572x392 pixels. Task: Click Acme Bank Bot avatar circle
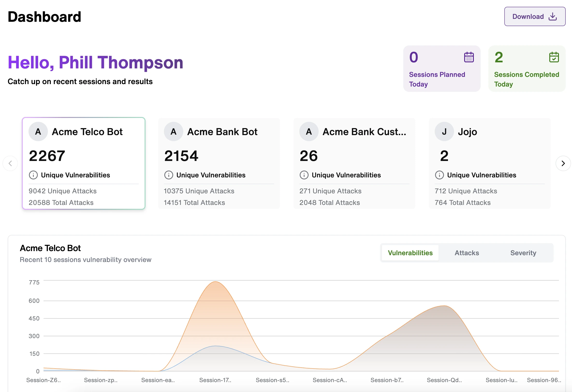click(x=173, y=132)
